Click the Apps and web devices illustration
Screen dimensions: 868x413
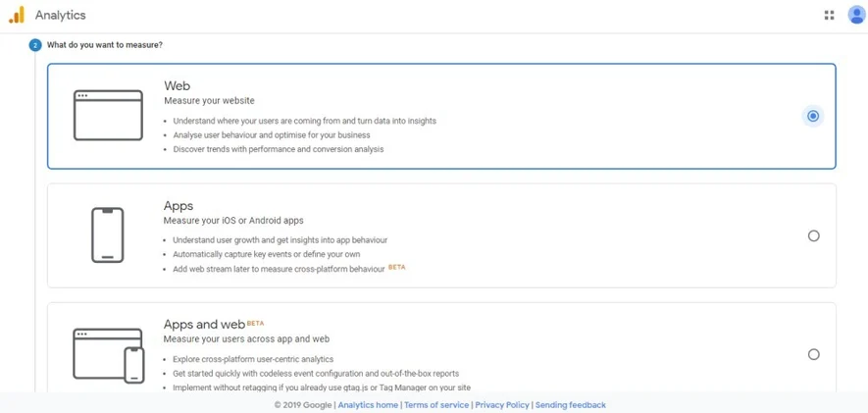pyautogui.click(x=108, y=355)
